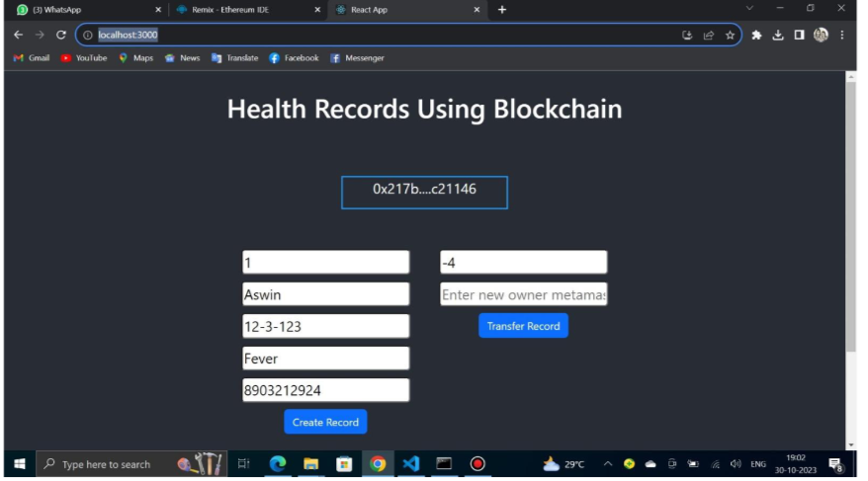The height and width of the screenshot is (481, 868).
Task: Click the Transfer Record button
Action: click(523, 326)
